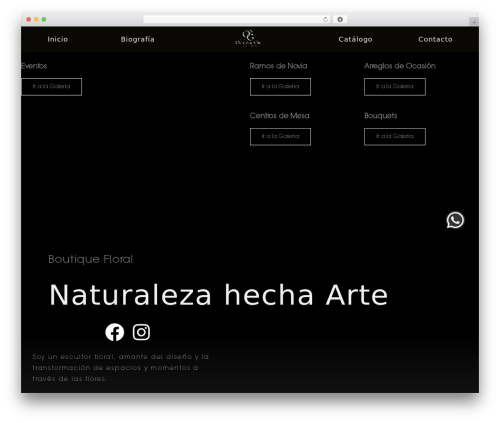Click the Naturaleza hecha Arte headline

(x=219, y=295)
